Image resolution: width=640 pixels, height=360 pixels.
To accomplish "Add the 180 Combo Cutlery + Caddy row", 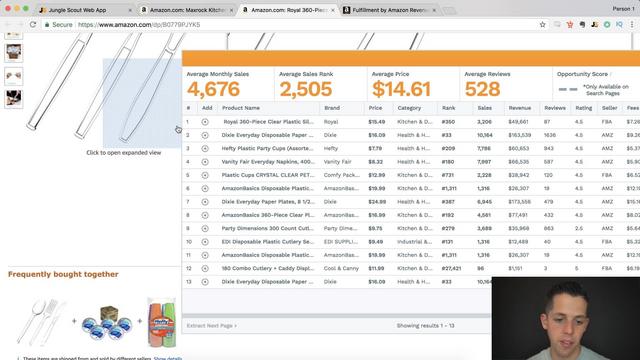I will click(x=205, y=269).
